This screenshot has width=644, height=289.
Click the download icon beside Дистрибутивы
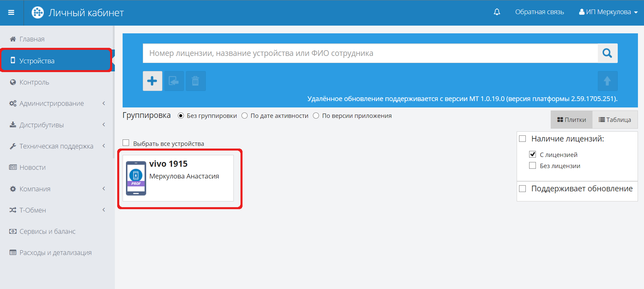click(13, 125)
